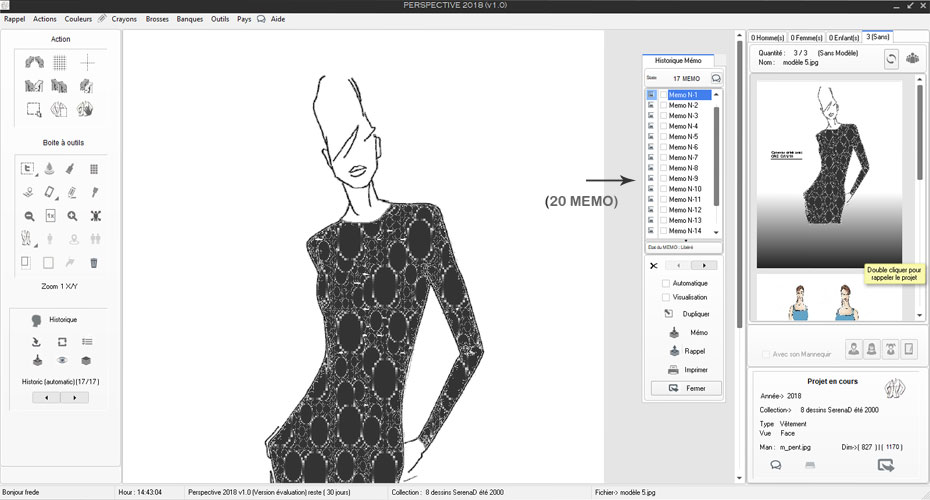The image size is (930, 500).
Task: Click the scissors icon in memo panel
Action: [652, 265]
